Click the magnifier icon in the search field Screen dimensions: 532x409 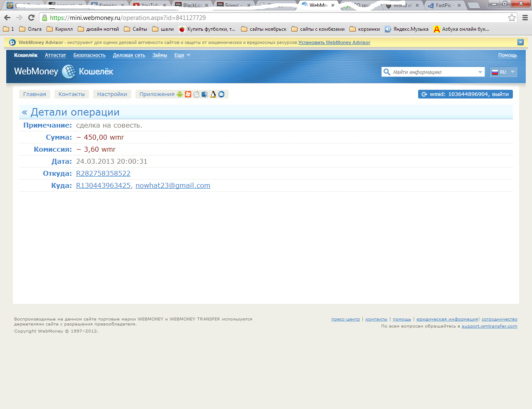[x=387, y=72]
